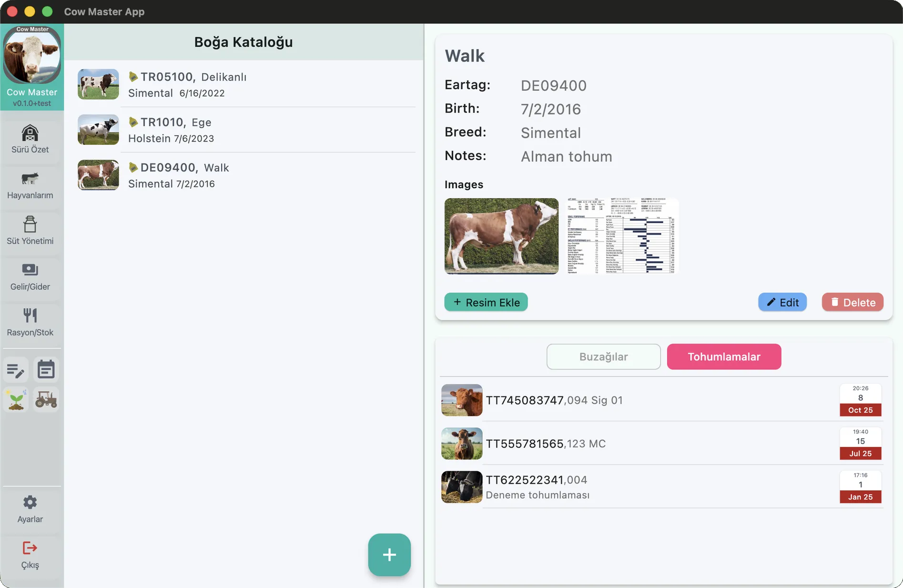Viewport: 903px width, 588px height.
Task: Click the Edit button
Action: (782, 303)
